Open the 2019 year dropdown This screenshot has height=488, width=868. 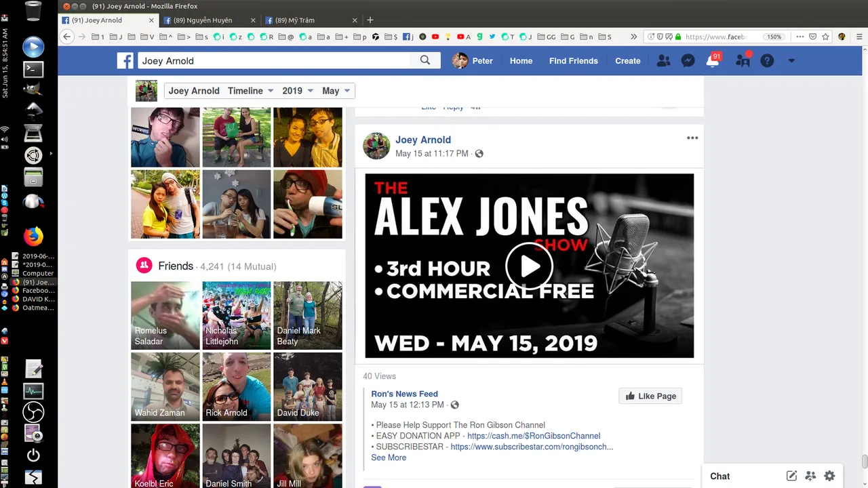click(x=298, y=91)
